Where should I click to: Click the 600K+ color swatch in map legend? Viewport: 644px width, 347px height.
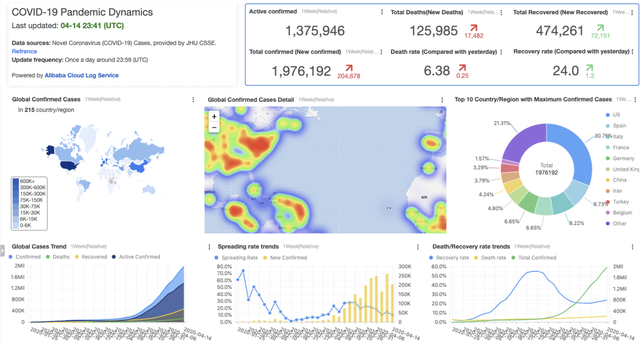click(x=16, y=181)
